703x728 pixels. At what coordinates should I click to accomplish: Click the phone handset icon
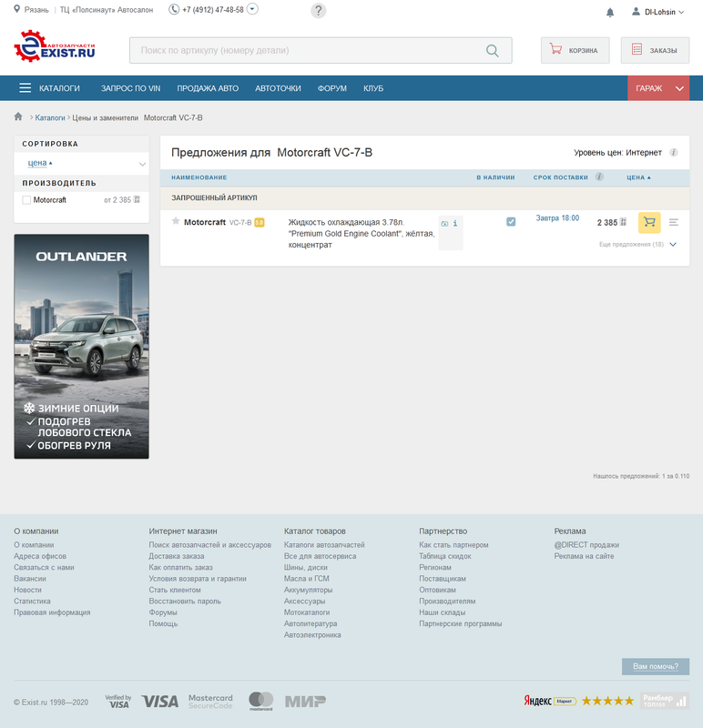174,9
